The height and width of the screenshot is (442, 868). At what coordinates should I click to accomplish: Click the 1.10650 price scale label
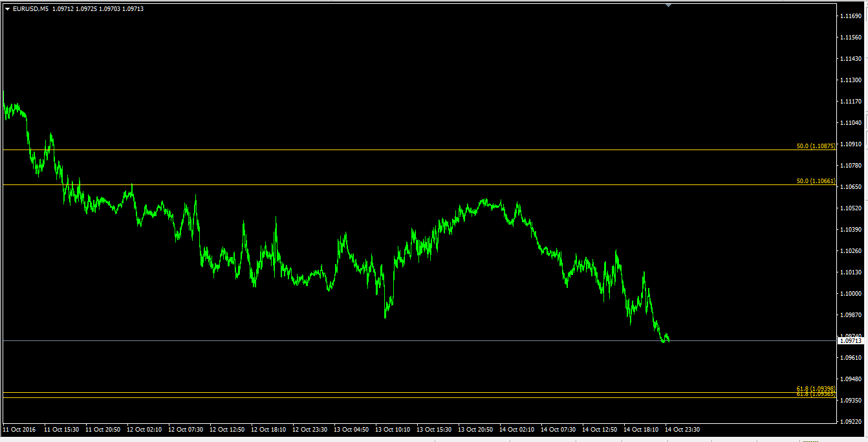pyautogui.click(x=850, y=186)
